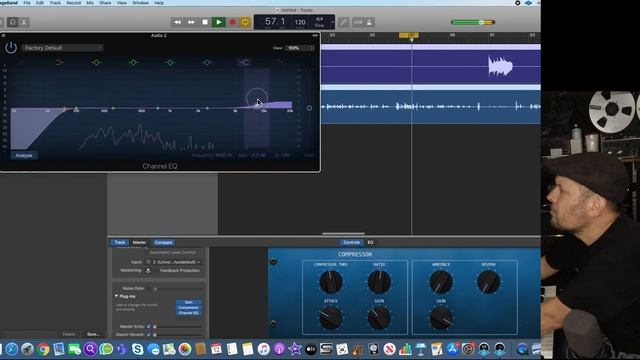Open the View 100% zoom dropdown

[300, 48]
